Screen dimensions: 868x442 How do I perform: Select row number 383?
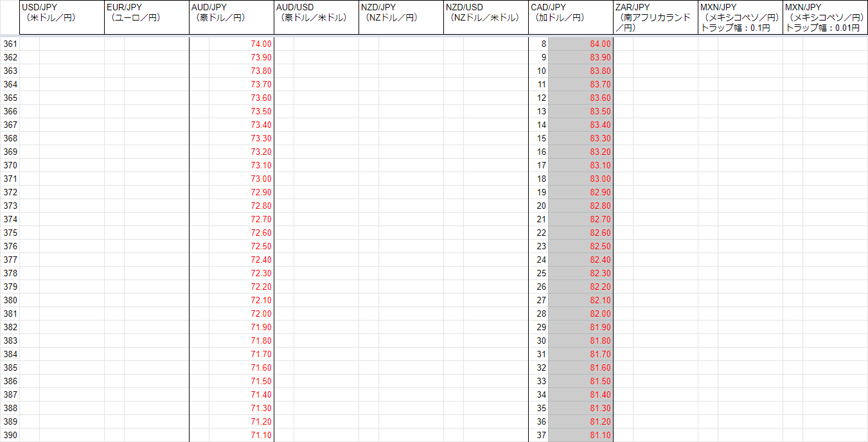point(10,340)
